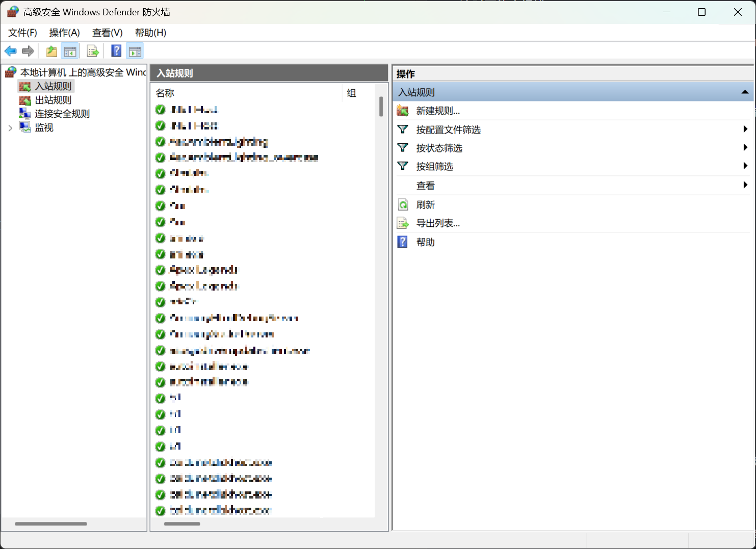
Task: Click the export list toolbar icon
Action: pos(92,51)
